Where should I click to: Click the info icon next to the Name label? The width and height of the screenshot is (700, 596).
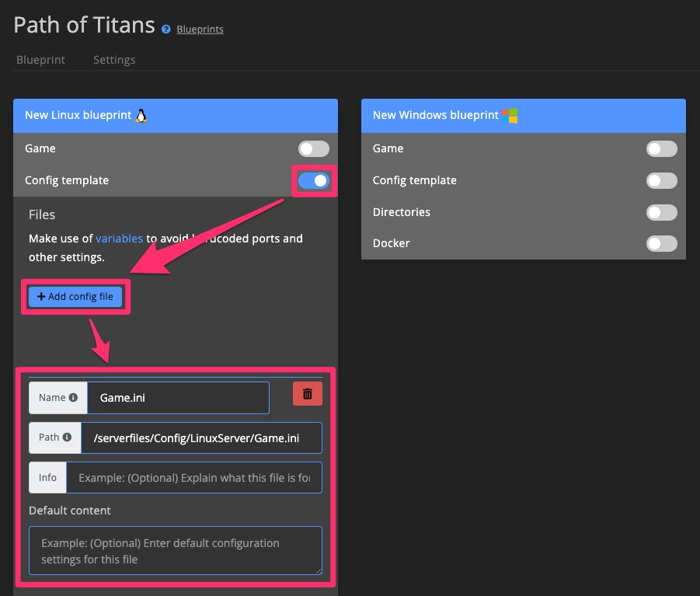73,397
